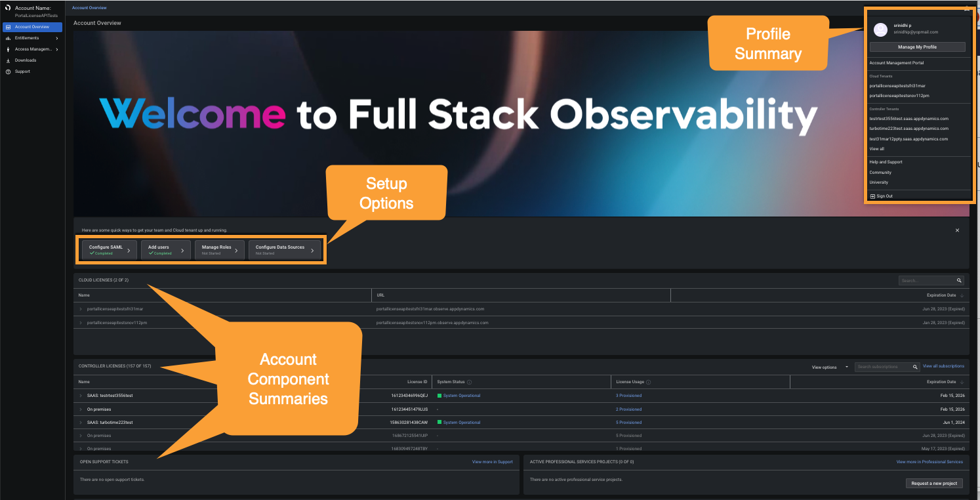Click the Cloud Licenses search field
980x500 pixels.
(x=927, y=281)
